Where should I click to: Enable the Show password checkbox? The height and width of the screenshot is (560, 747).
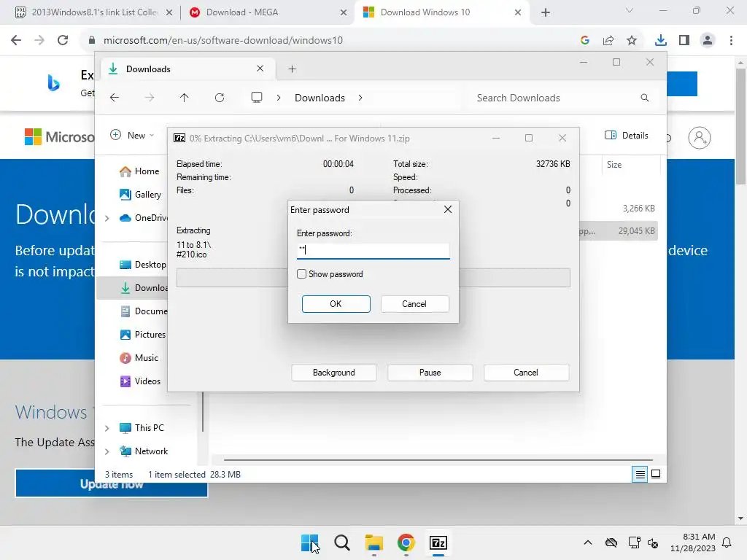pos(301,274)
